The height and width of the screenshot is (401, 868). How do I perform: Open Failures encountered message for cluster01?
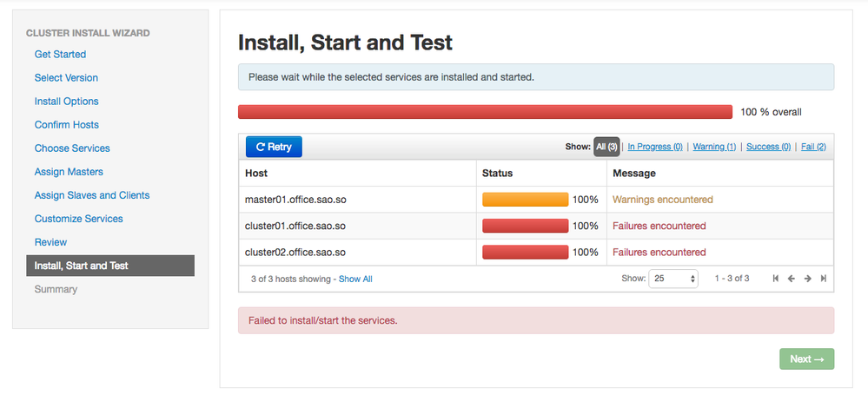tap(659, 226)
